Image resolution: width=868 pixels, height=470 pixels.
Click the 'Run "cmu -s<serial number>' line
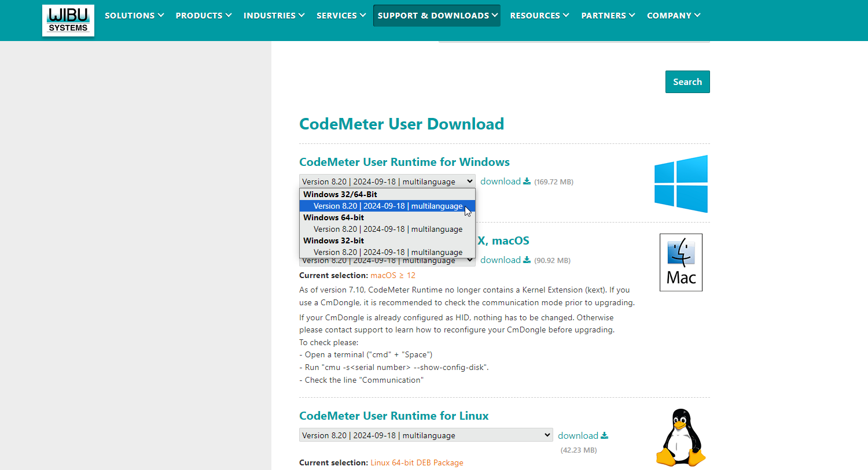(x=394, y=368)
